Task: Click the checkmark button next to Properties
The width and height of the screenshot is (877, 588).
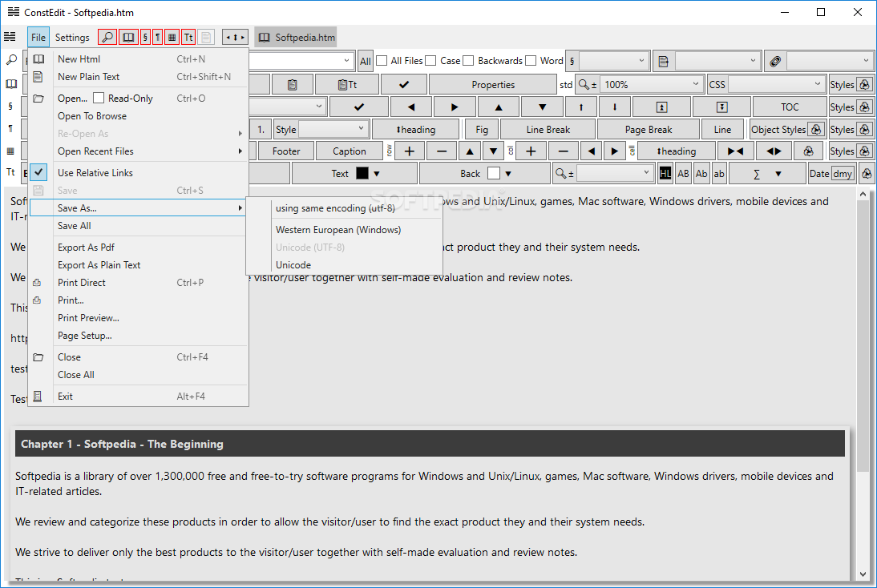Action: tap(404, 84)
